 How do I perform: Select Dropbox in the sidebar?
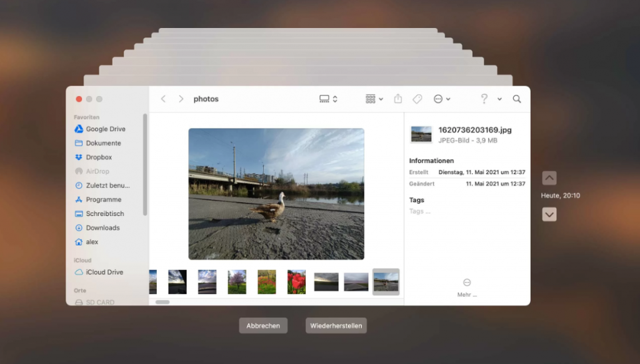[x=99, y=157]
